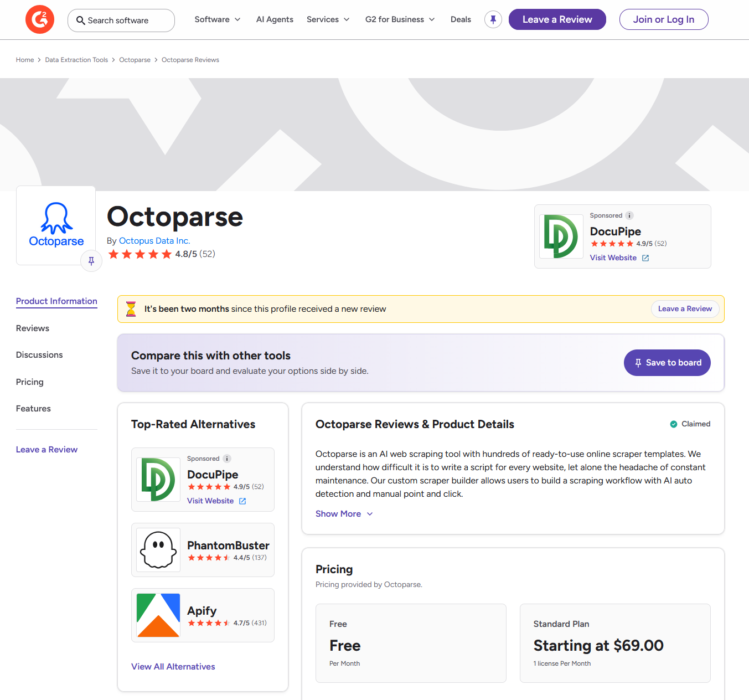Click the Save to board button
This screenshot has height=700, width=749.
667,363
